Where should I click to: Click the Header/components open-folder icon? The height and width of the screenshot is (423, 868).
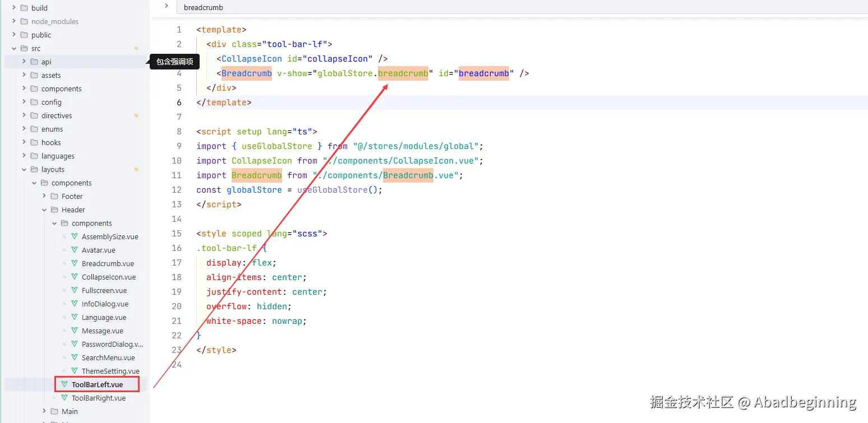[64, 223]
